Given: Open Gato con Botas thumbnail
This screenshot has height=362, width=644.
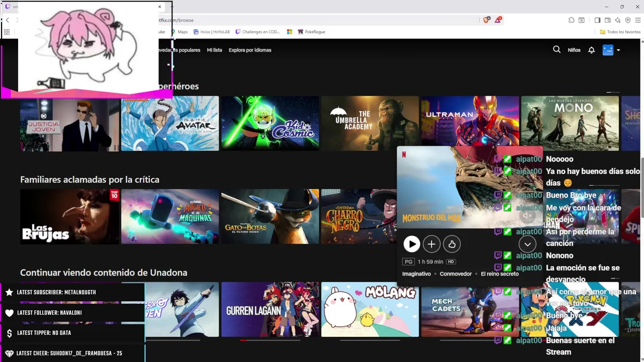Looking at the screenshot, I should 270,217.
